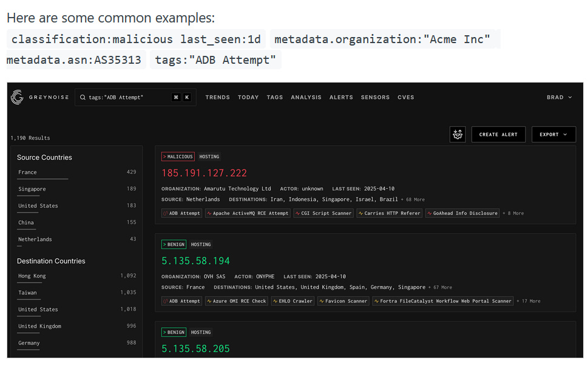The image size is (588, 365).
Task: Click organization Amarutu Technology Ltd text
Action: [x=237, y=189]
